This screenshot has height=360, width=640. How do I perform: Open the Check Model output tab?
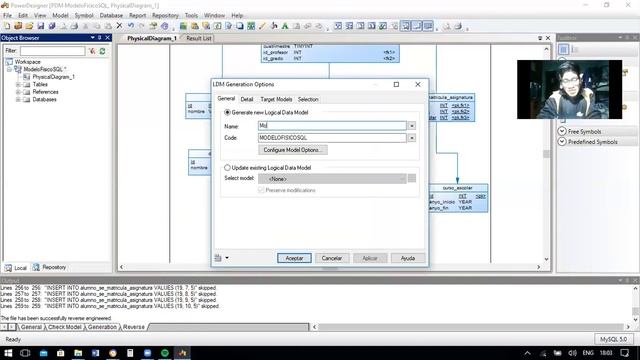64,327
